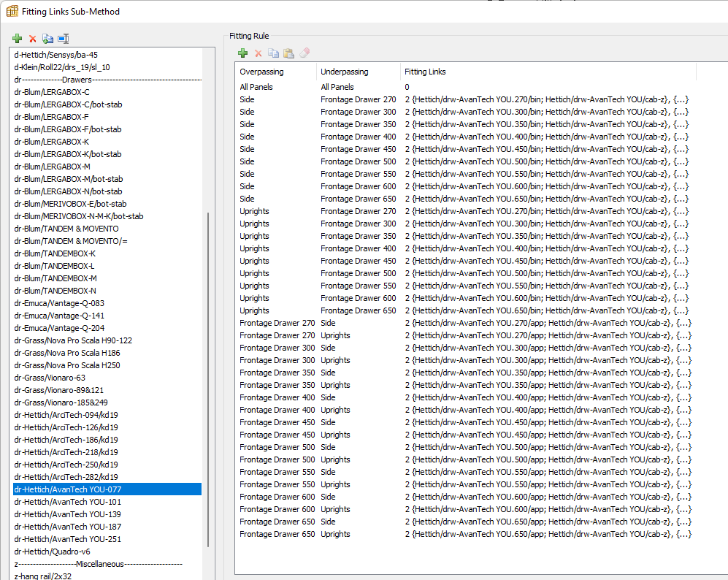Select rule Uprights over Frontage Drawer 500
The image size is (728, 580).
(x=466, y=273)
